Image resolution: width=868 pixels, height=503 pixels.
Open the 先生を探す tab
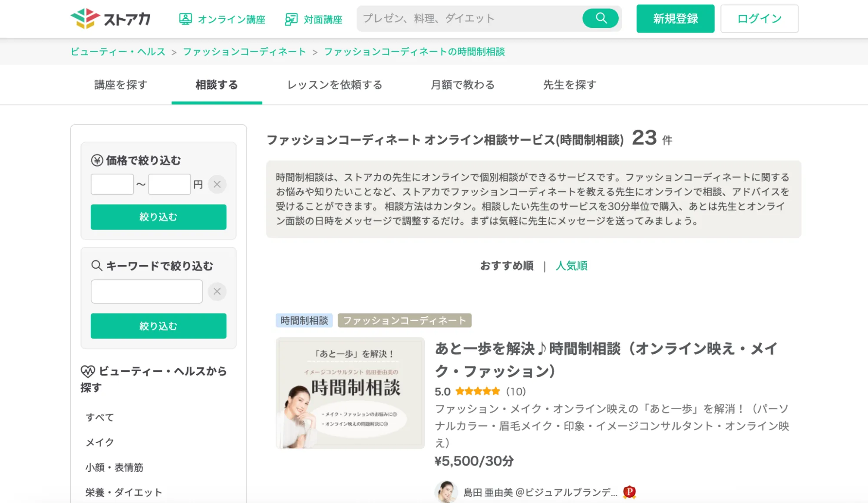coord(569,85)
